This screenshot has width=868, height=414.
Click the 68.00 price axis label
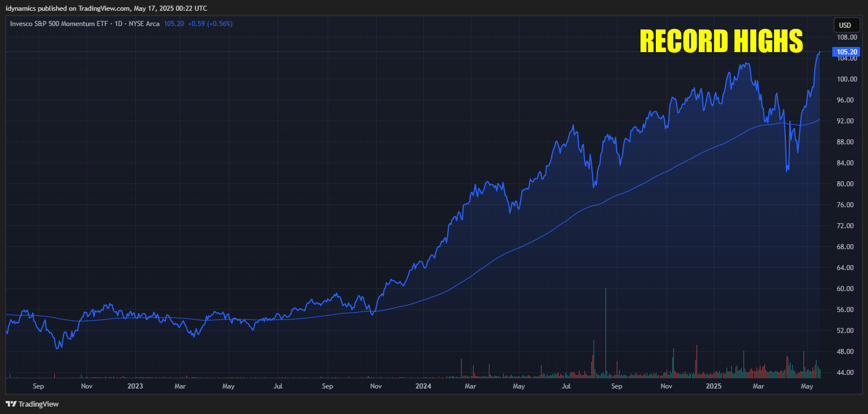tap(845, 247)
